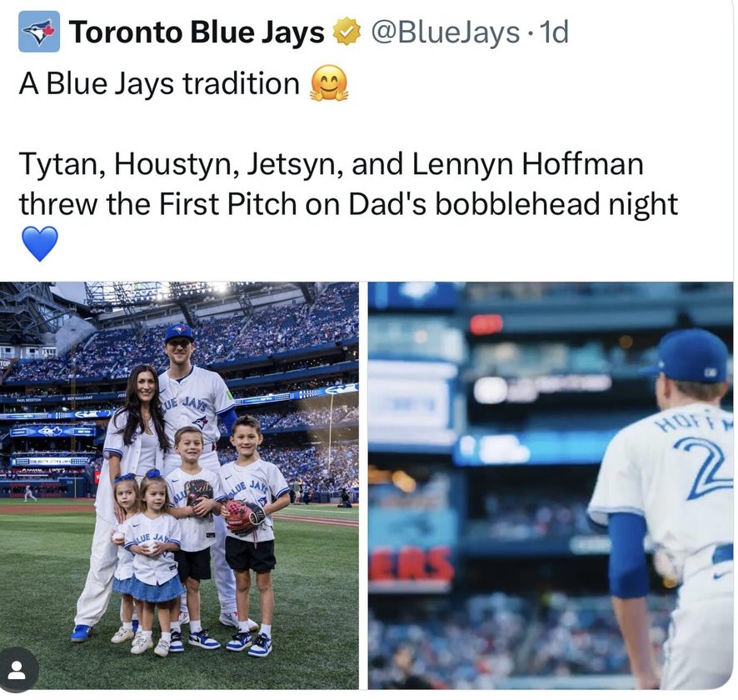Image resolution: width=738 pixels, height=700 pixels.
Task: Open the @BlueJays handle link
Action: [446, 32]
